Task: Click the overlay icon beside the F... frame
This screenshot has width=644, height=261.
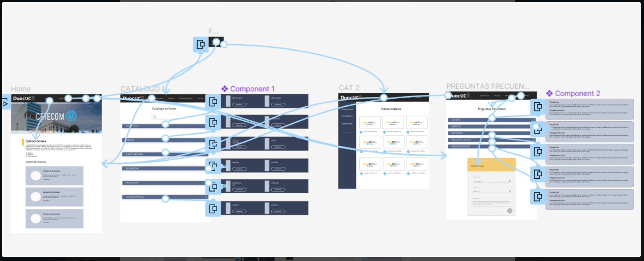Action: point(201,44)
